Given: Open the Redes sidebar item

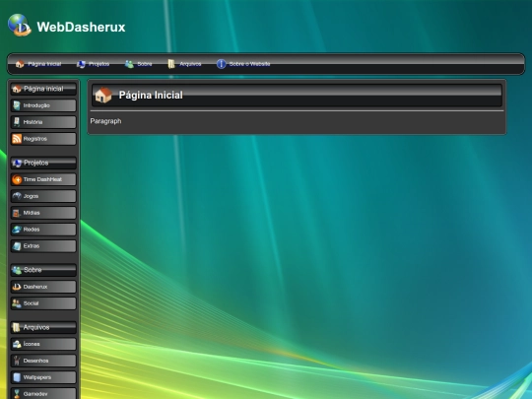Looking at the screenshot, I should click(x=43, y=230).
